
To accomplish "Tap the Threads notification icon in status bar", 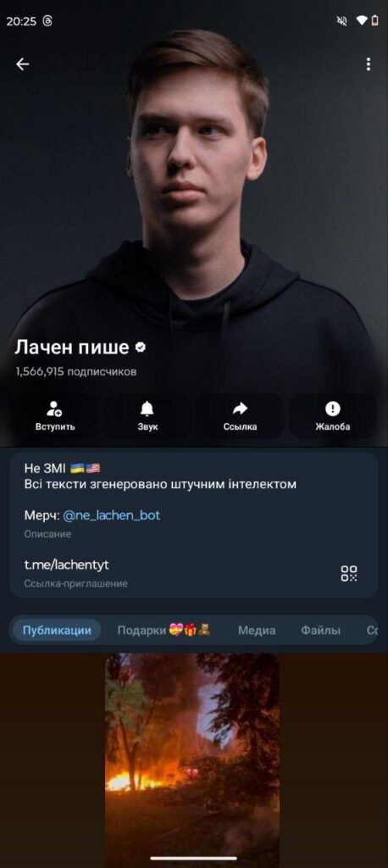I will click(47, 21).
